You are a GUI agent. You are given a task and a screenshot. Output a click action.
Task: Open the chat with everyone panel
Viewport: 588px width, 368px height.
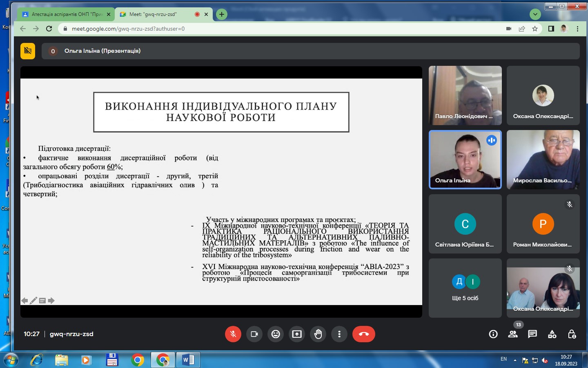tap(532, 334)
